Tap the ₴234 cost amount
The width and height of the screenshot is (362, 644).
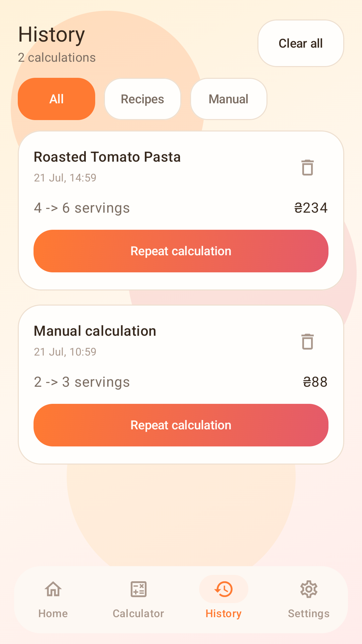(x=311, y=208)
